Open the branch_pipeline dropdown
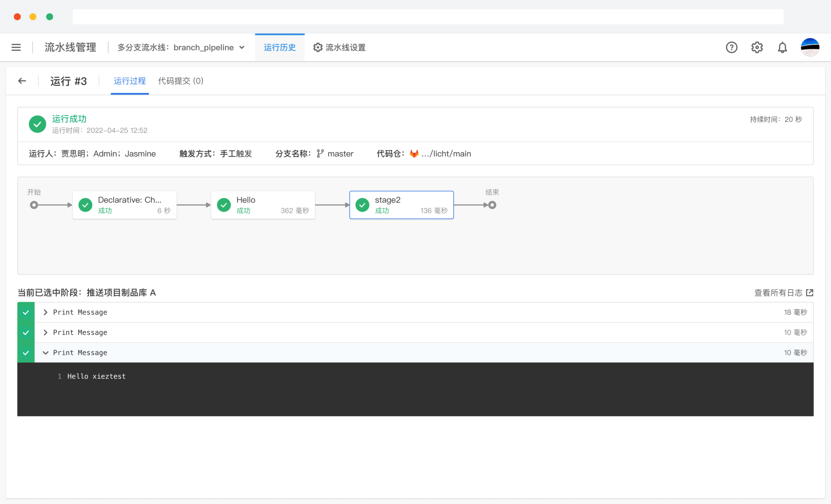This screenshot has width=831, height=504. click(242, 47)
